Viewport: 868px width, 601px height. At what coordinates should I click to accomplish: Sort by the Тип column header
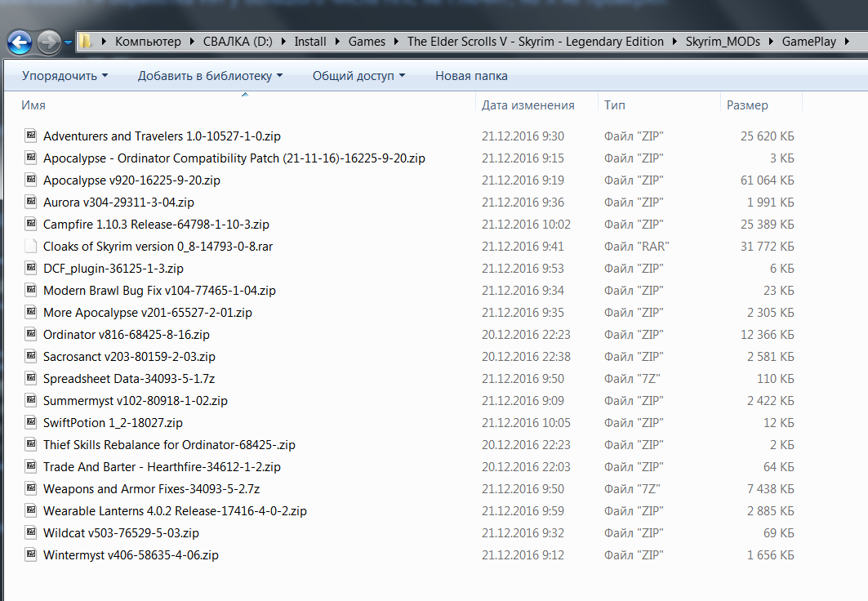point(615,105)
